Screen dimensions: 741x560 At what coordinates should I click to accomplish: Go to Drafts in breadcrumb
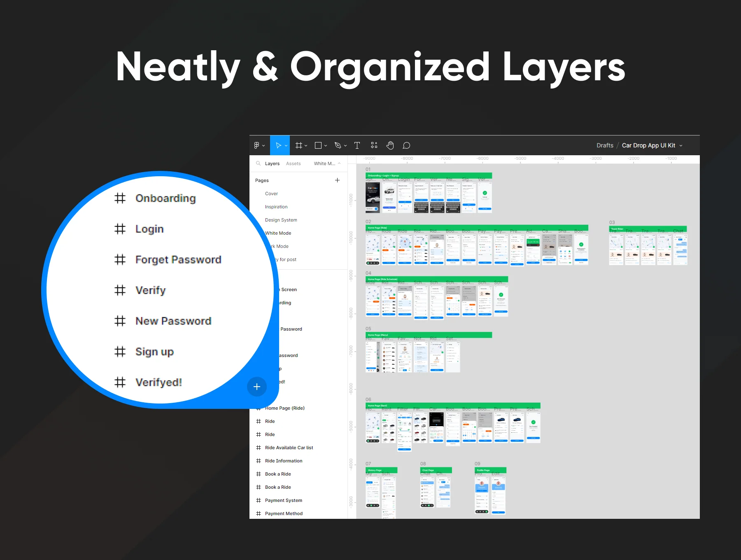(605, 145)
